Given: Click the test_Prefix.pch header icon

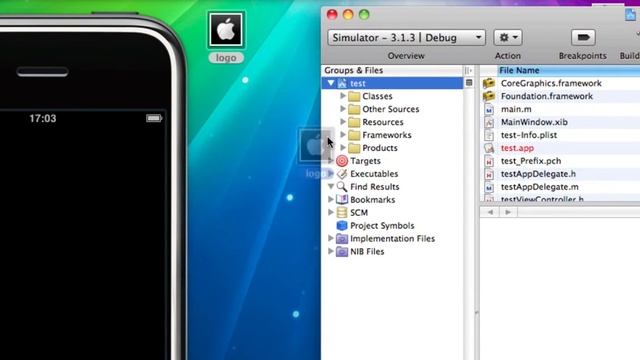Looking at the screenshot, I should tap(489, 161).
